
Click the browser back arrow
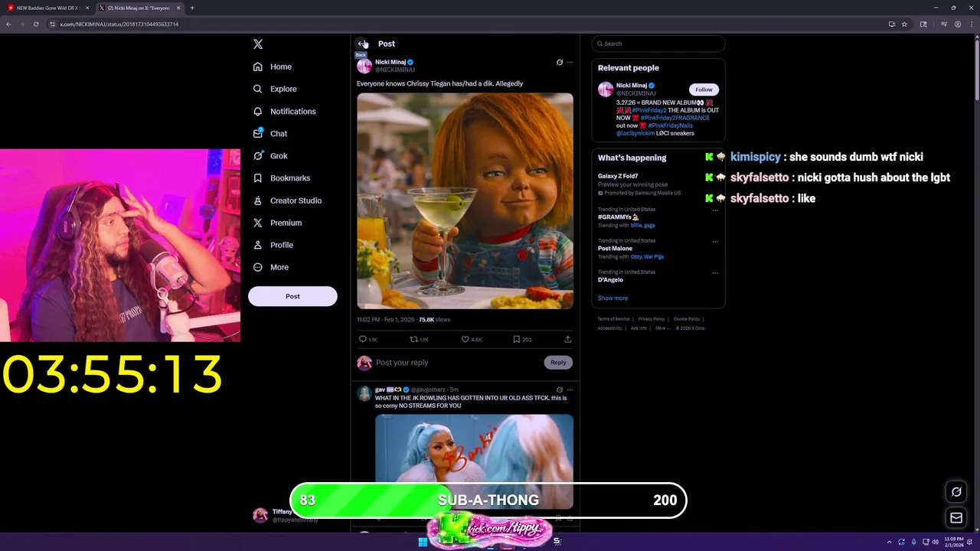tap(8, 24)
